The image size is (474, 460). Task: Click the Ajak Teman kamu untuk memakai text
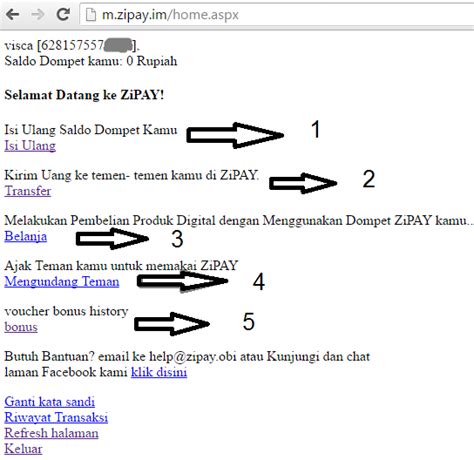121,266
